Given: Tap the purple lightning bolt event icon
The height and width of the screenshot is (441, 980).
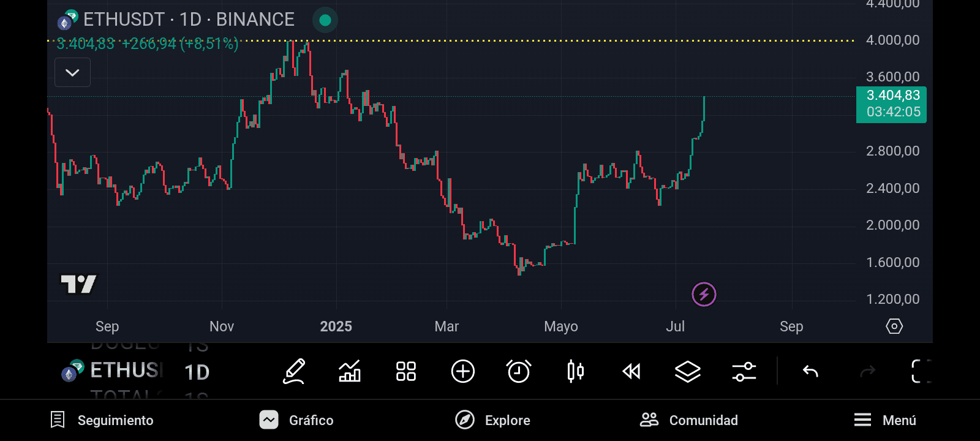Looking at the screenshot, I should (704, 295).
